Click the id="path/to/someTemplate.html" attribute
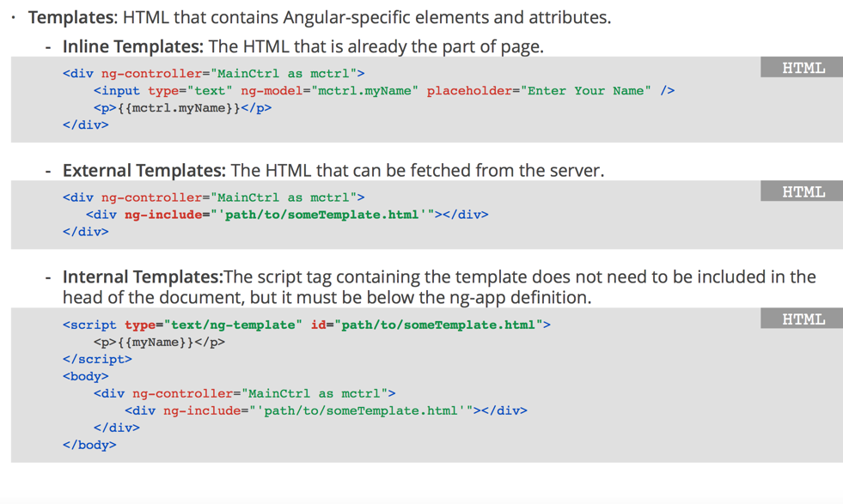The width and height of the screenshot is (843, 504). click(x=427, y=325)
